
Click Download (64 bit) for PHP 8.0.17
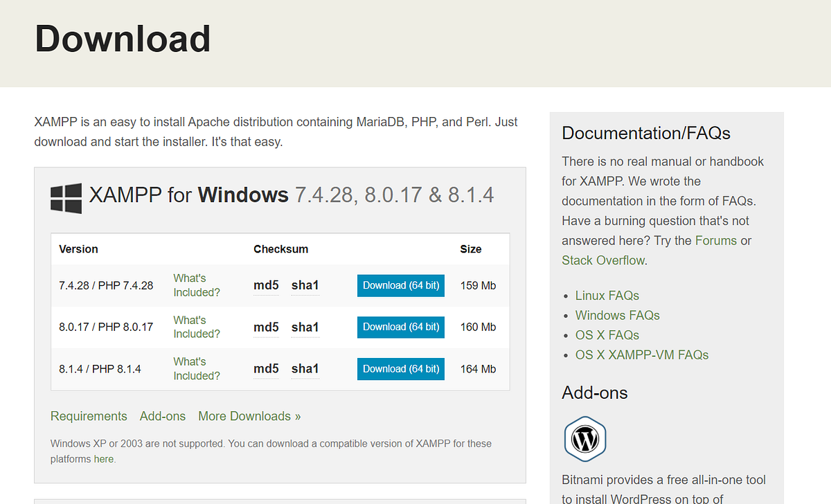[x=400, y=327]
